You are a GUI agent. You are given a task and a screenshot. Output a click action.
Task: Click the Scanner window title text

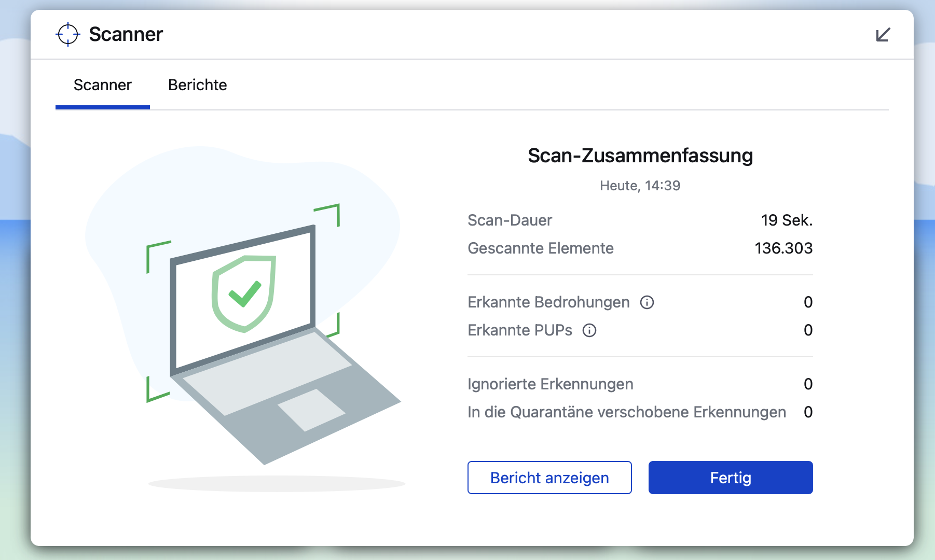(x=126, y=34)
